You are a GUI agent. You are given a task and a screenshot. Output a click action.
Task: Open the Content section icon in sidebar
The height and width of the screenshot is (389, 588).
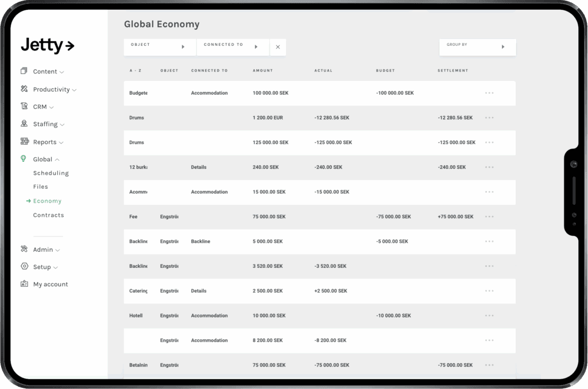24,71
